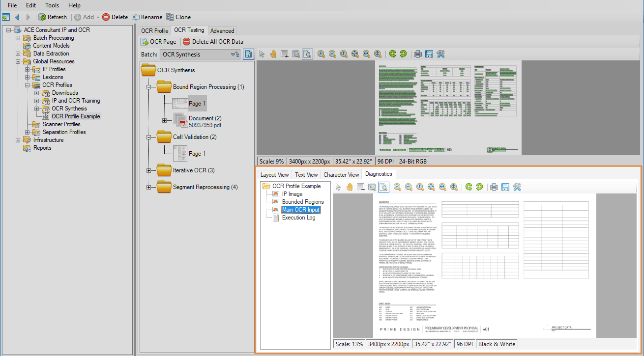Screen dimensions: 644x356
Task: Toggle magnifier tool in upper viewer toolbar
Action: click(307, 54)
